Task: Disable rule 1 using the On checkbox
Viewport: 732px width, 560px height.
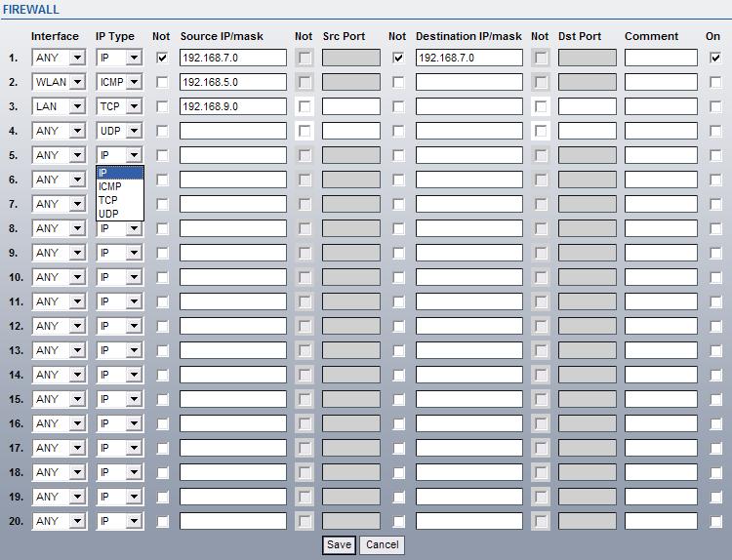Action: pos(715,58)
